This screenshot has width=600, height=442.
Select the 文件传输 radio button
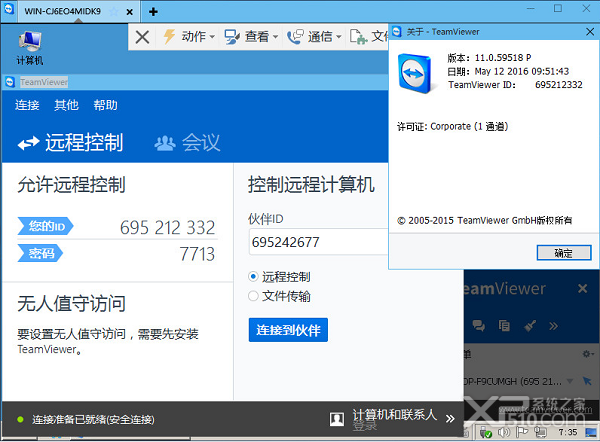click(x=253, y=296)
